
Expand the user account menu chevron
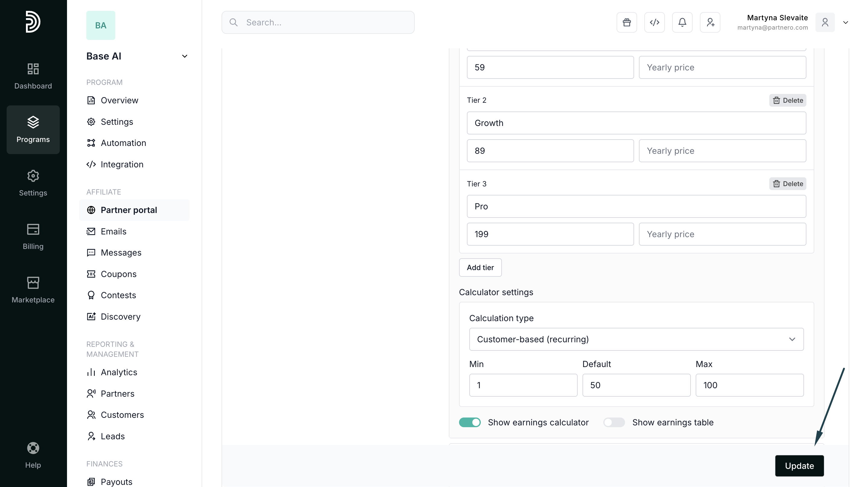click(x=845, y=22)
